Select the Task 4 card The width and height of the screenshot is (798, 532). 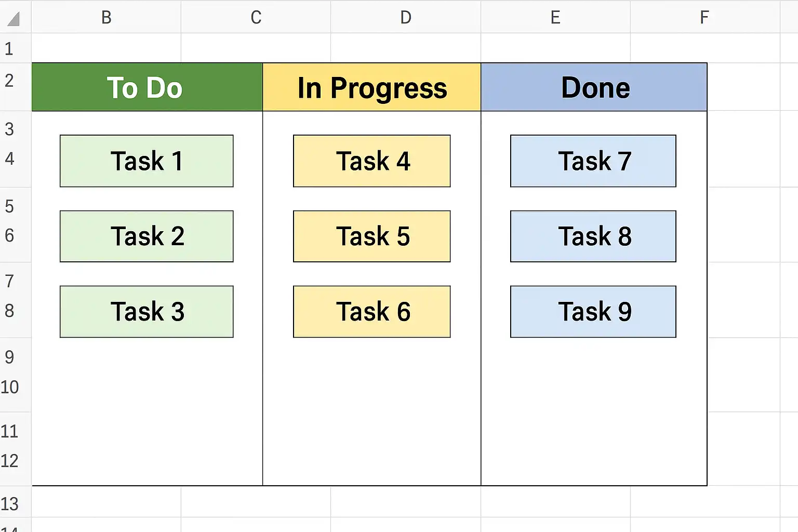pyautogui.click(x=371, y=161)
